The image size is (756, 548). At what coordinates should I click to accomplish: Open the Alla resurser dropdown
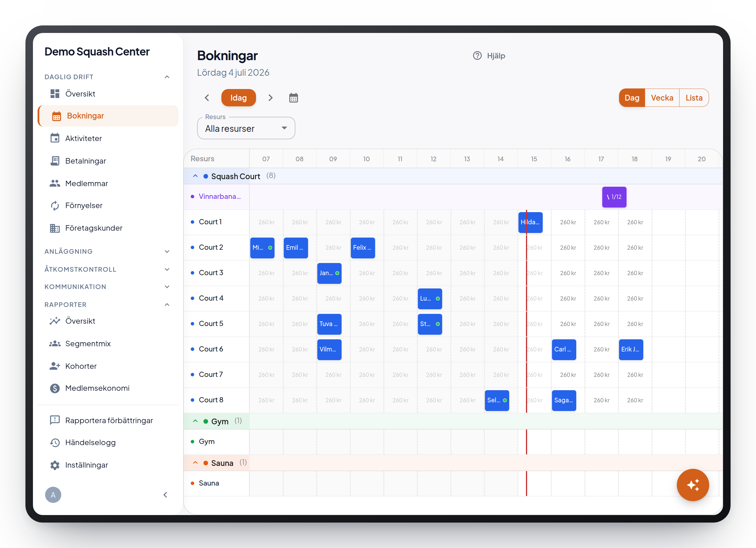[x=246, y=128]
